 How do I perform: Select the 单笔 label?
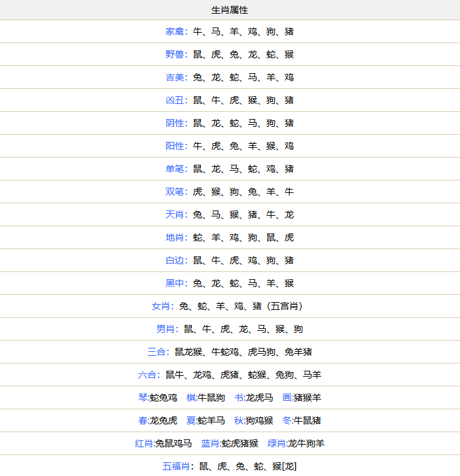[x=175, y=169]
